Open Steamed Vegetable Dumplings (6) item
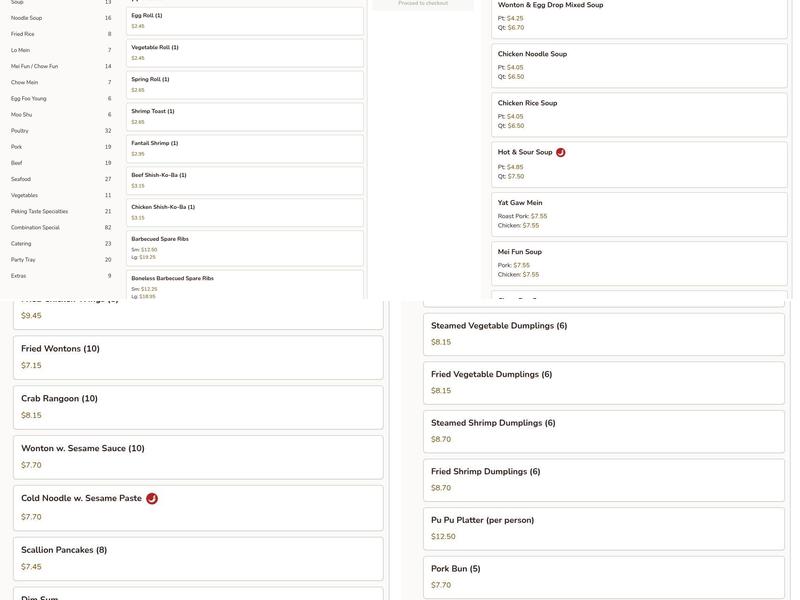The image size is (800, 600). [x=603, y=334]
